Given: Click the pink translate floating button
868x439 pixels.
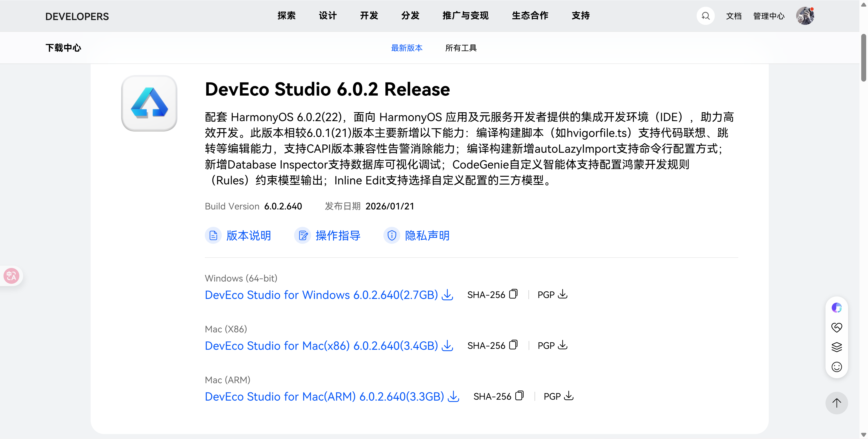Looking at the screenshot, I should [11, 276].
